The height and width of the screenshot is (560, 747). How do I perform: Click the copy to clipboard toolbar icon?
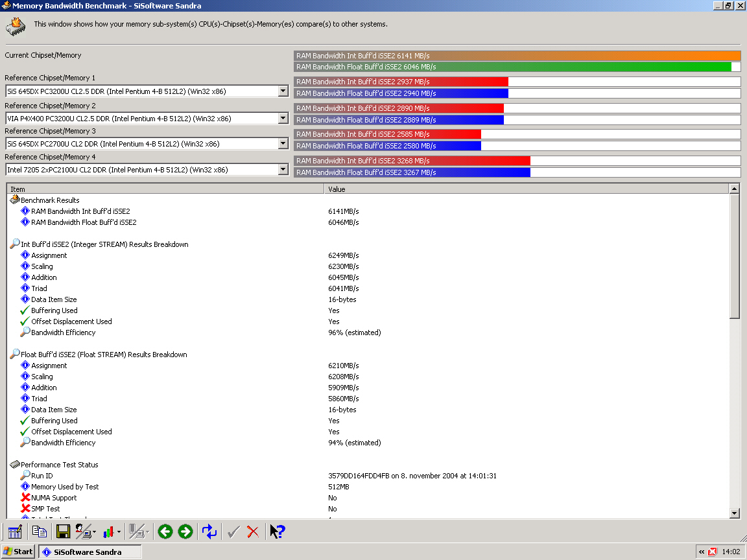tap(39, 531)
